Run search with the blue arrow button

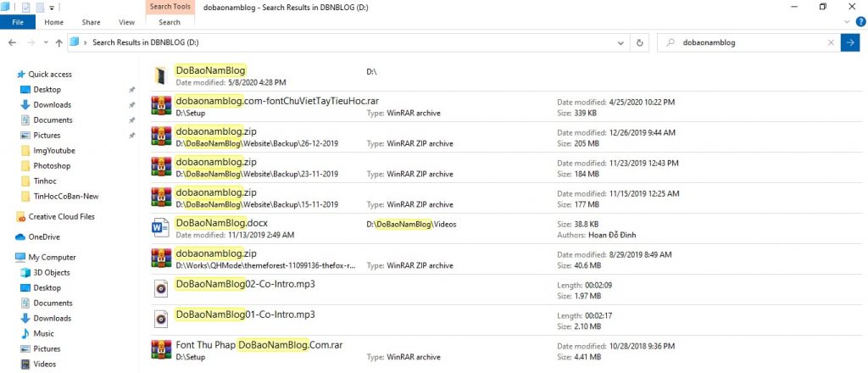pyautogui.click(x=849, y=42)
